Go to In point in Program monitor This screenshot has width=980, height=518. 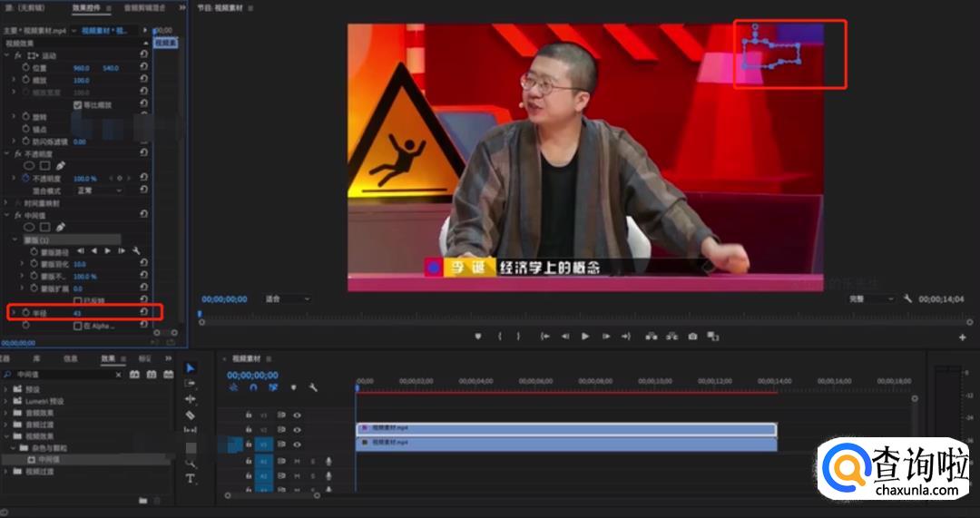(545, 337)
